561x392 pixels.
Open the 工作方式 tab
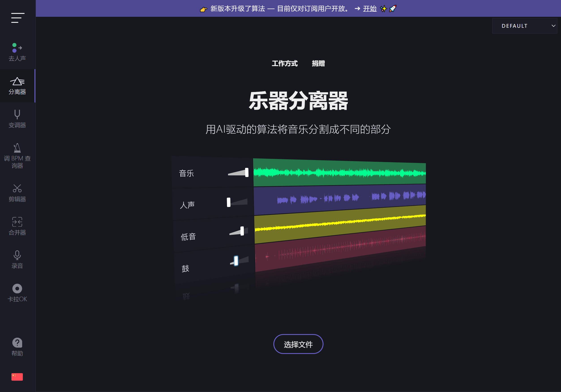pyautogui.click(x=285, y=64)
